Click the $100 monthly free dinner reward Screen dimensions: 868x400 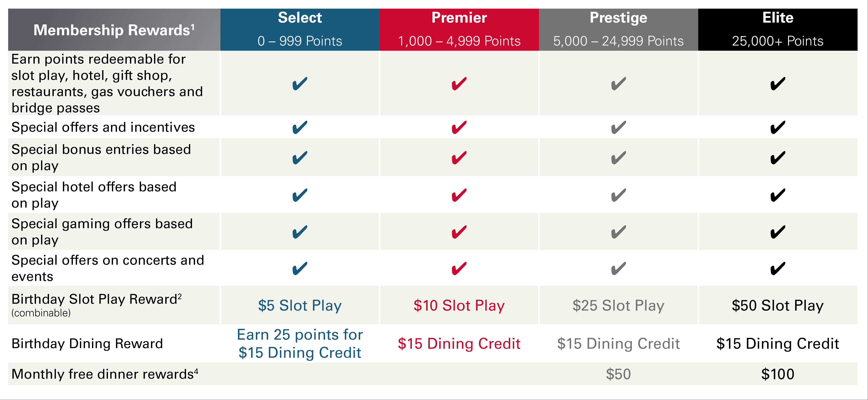pyautogui.click(x=778, y=374)
